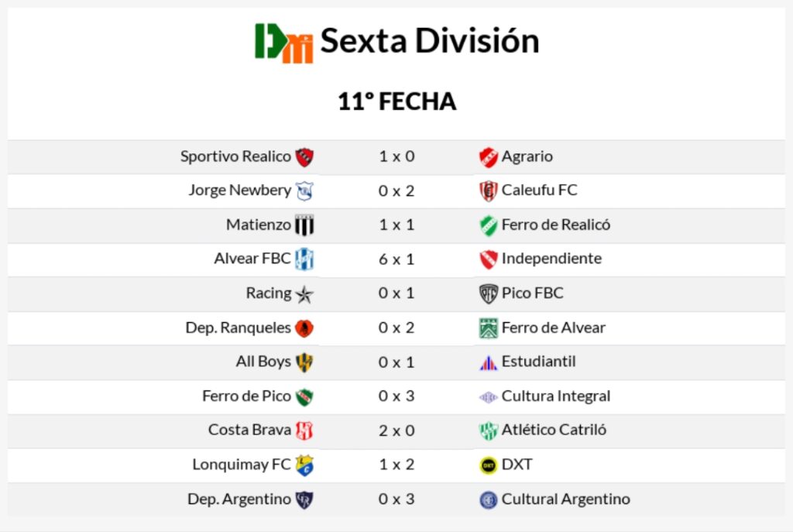Click the All Boys team crest
The image size is (793, 532).
[x=304, y=362]
